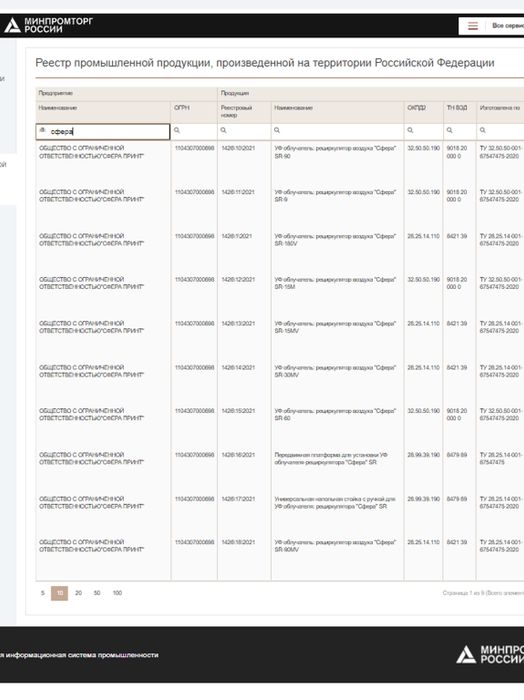Click the Предприятие group header

click(55, 93)
